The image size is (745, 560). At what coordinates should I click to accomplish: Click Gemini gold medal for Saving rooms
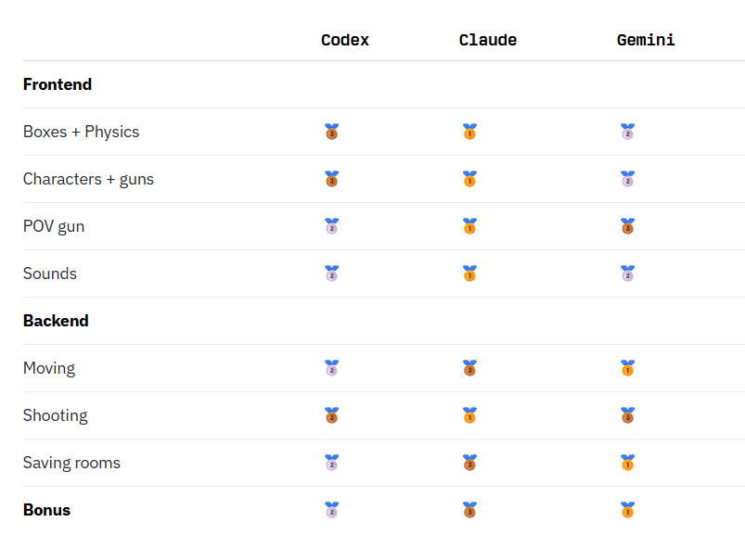coord(627,463)
